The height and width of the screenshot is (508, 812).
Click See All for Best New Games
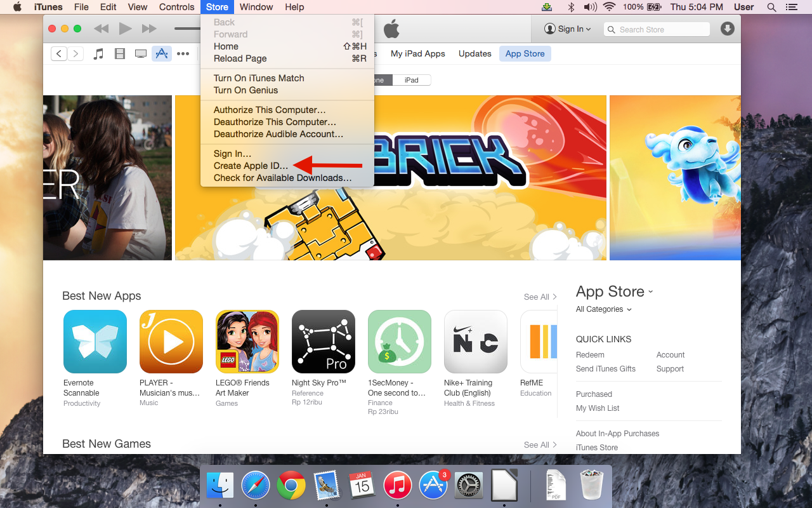[540, 444]
